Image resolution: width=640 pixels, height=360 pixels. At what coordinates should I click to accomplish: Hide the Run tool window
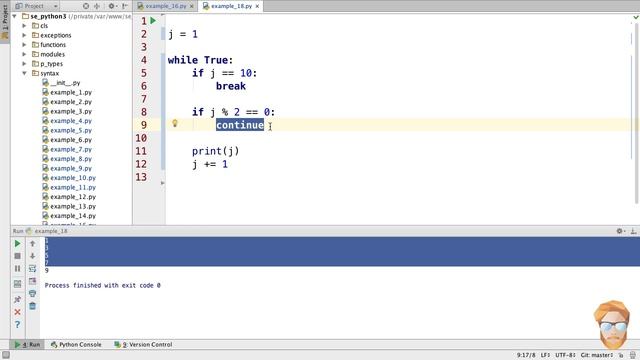tap(633, 231)
